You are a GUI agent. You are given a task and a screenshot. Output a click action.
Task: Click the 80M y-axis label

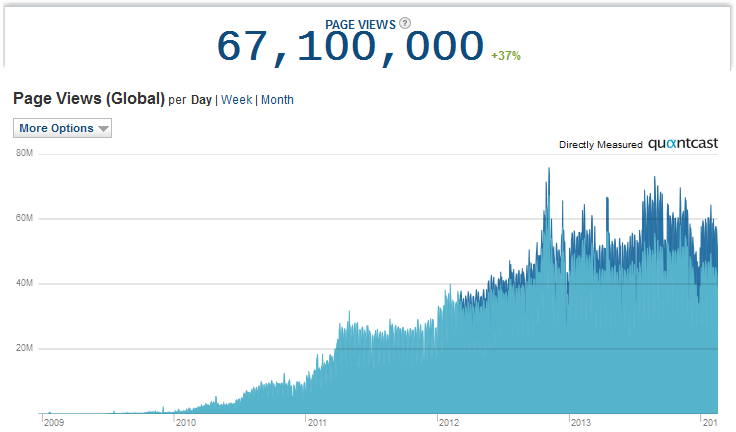(x=24, y=153)
